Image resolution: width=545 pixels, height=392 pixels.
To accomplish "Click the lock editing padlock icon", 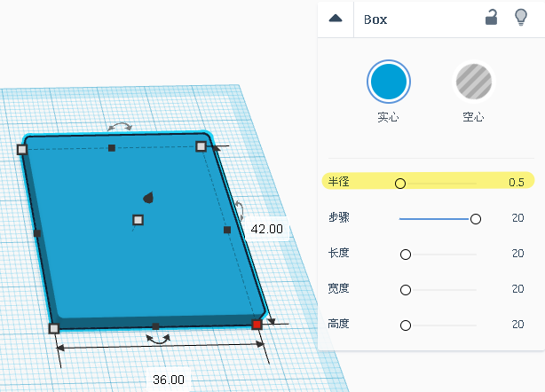I will coord(491,18).
